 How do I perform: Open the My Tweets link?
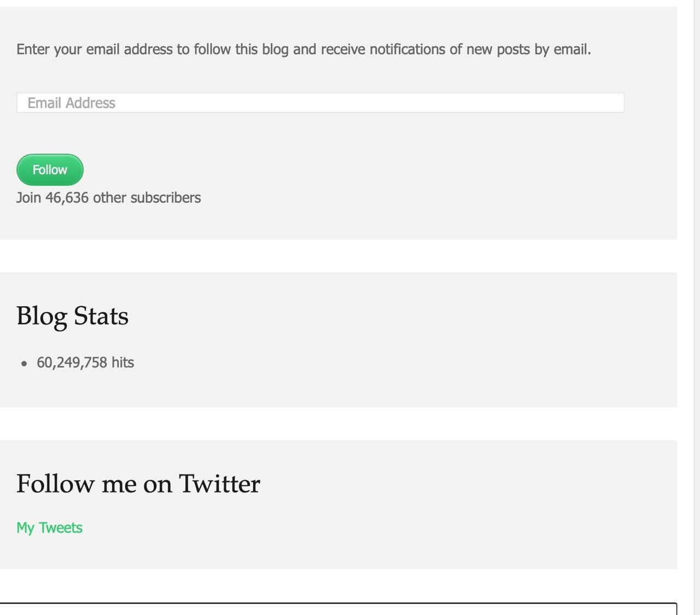point(49,528)
